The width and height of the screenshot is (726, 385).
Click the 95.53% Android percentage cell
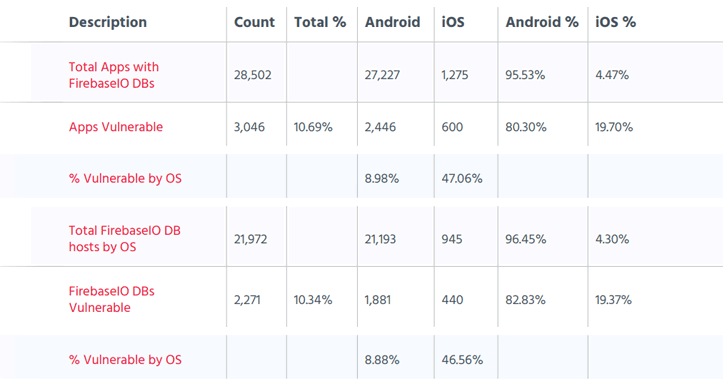pos(525,75)
